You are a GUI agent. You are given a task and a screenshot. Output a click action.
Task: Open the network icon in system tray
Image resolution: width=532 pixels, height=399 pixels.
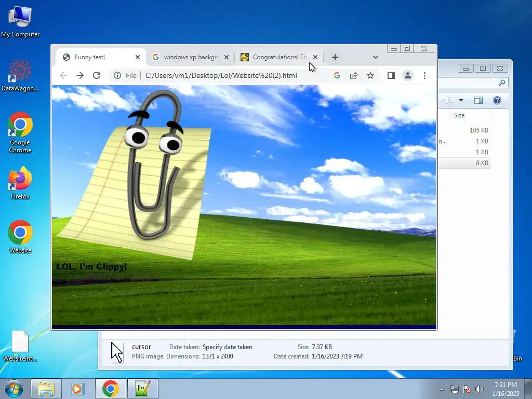click(454, 389)
